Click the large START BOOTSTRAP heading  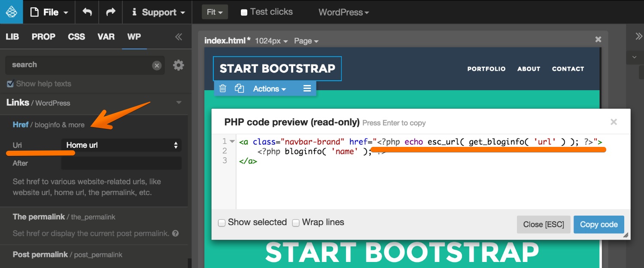click(402, 253)
